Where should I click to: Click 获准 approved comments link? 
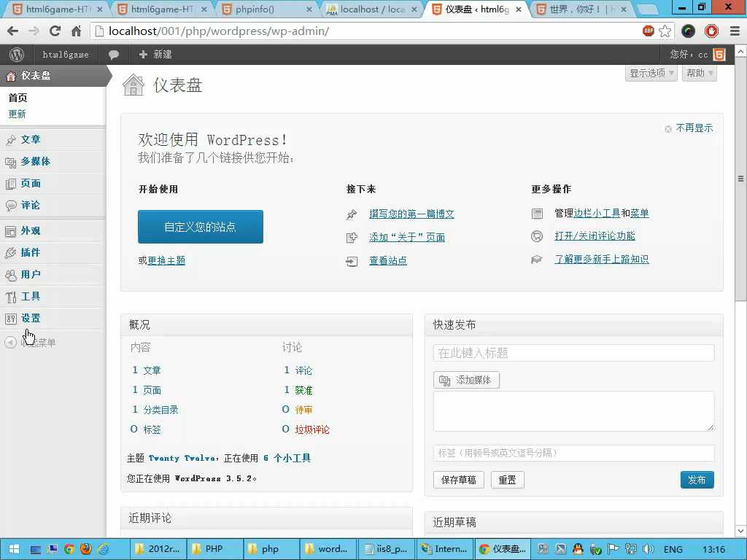point(303,391)
